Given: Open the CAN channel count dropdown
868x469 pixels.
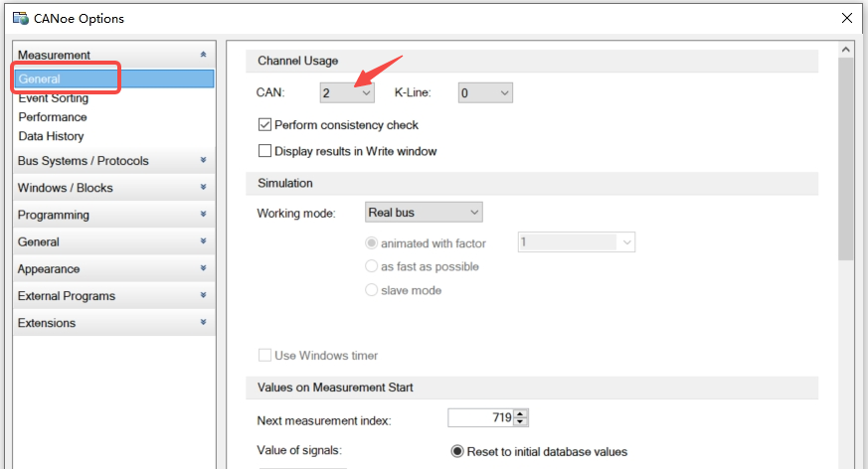Looking at the screenshot, I should [x=347, y=93].
